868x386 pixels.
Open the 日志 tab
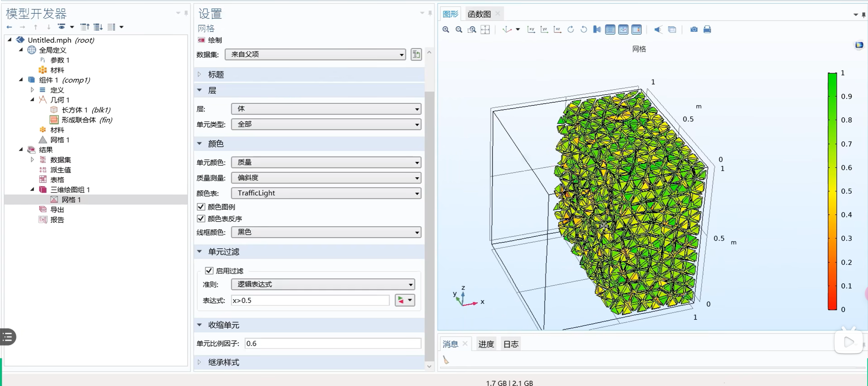[511, 344]
